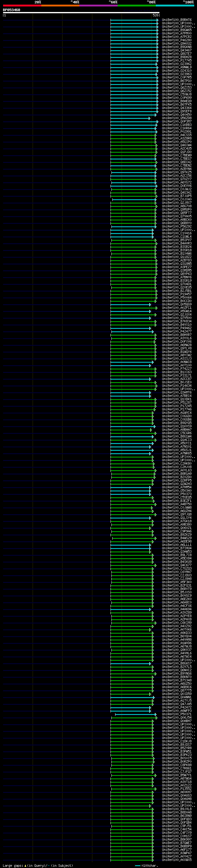The height and width of the screenshot is (868, 197).
Task: Open hit UniRef100_B9RAT6
Action: click(x=177, y=20)
